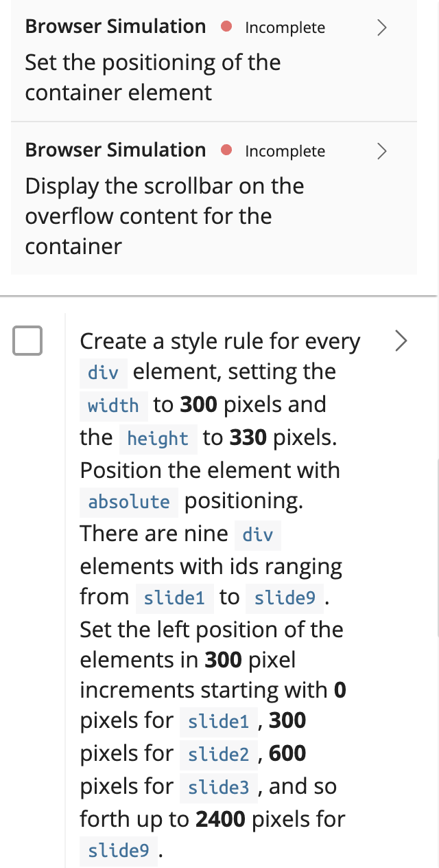Select second Browser Simulation heading
439x868 pixels.
click(115, 150)
